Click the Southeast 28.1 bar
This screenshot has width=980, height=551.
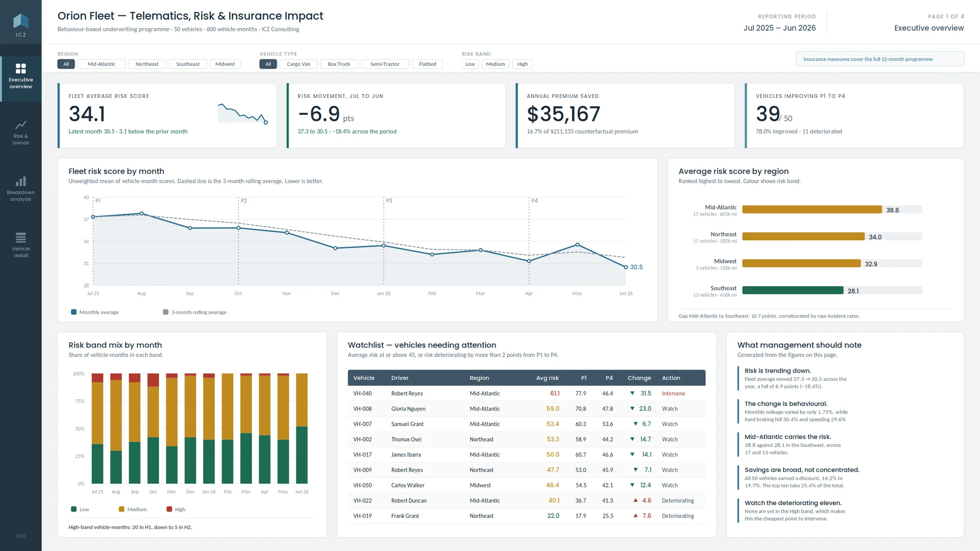pyautogui.click(x=793, y=290)
